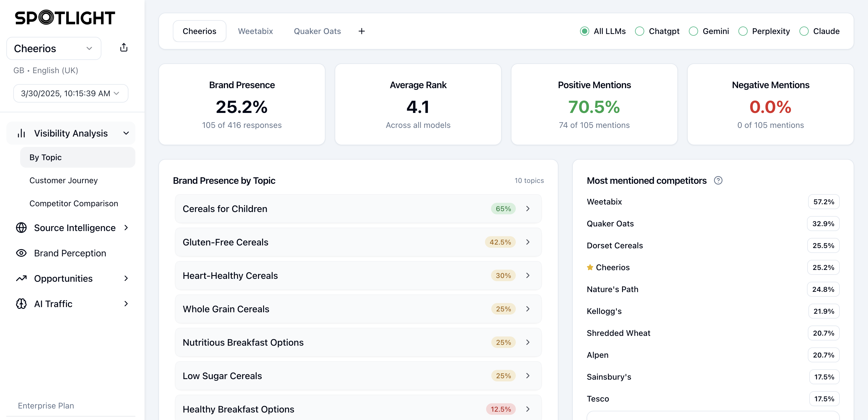Open the Cheerios brand dropdown in sidebar
Screen dimensions: 868x420
[x=54, y=48]
